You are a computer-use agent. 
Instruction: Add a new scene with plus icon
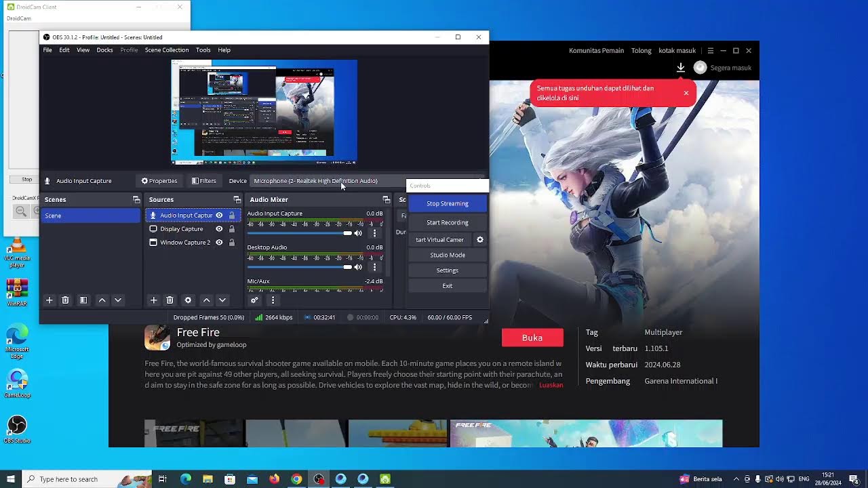49,300
